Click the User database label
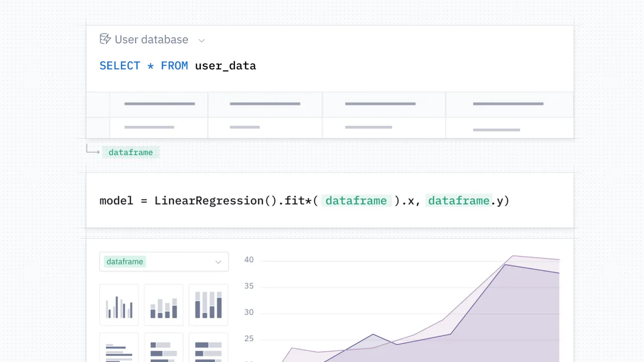 151,39
